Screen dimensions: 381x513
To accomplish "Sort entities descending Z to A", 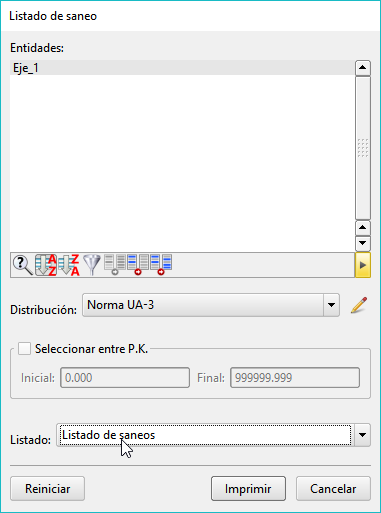I will [69, 265].
